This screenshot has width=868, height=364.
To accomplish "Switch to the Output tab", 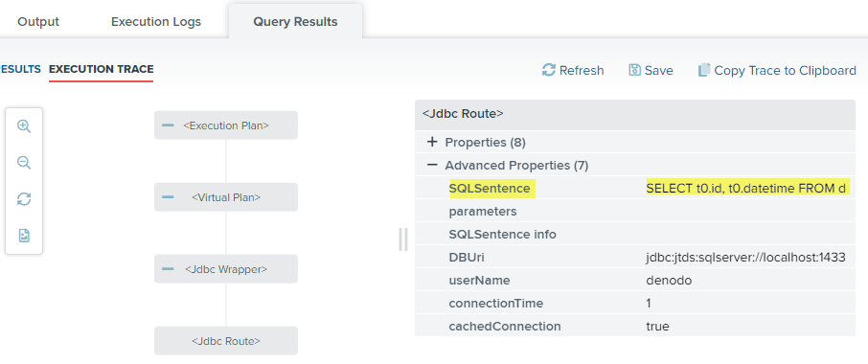I will click(x=38, y=22).
